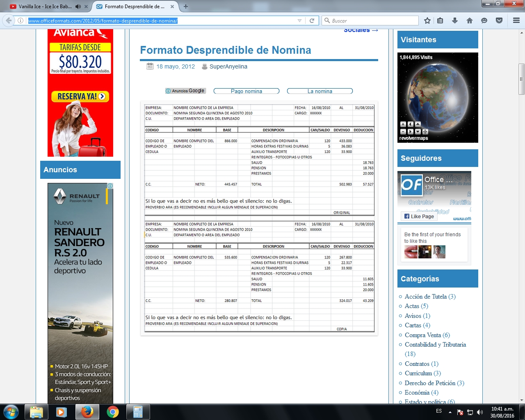This screenshot has height=420, width=525.
Task: Save the page to Pocket
Action: click(499, 20)
